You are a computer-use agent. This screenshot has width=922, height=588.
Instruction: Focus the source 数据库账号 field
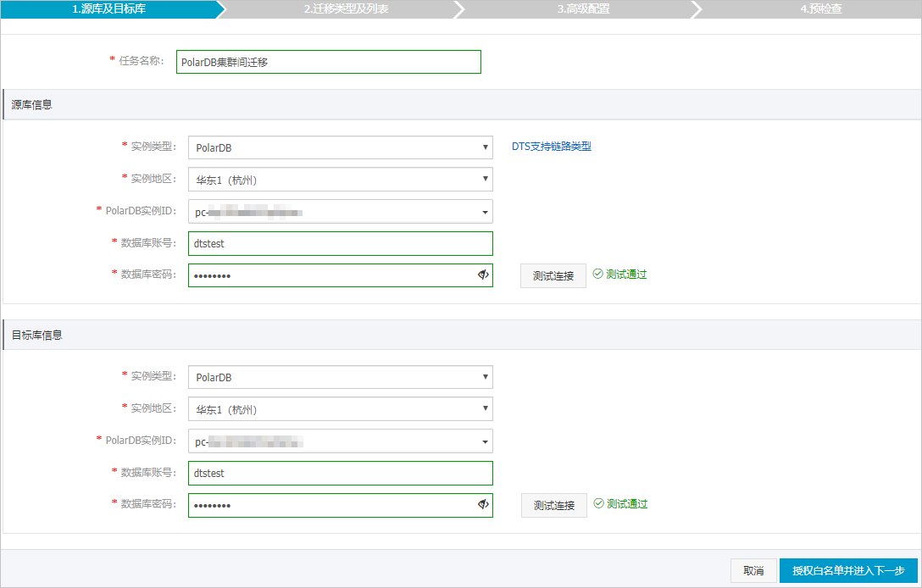point(341,243)
